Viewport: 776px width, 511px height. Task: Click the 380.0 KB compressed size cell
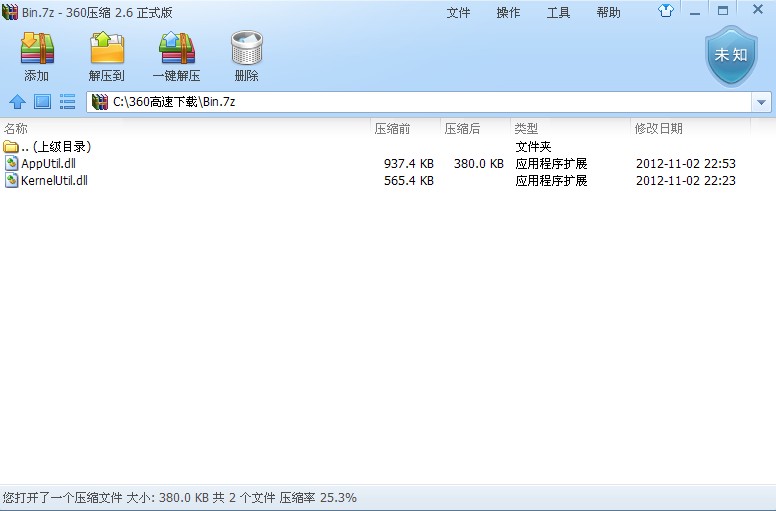479,164
